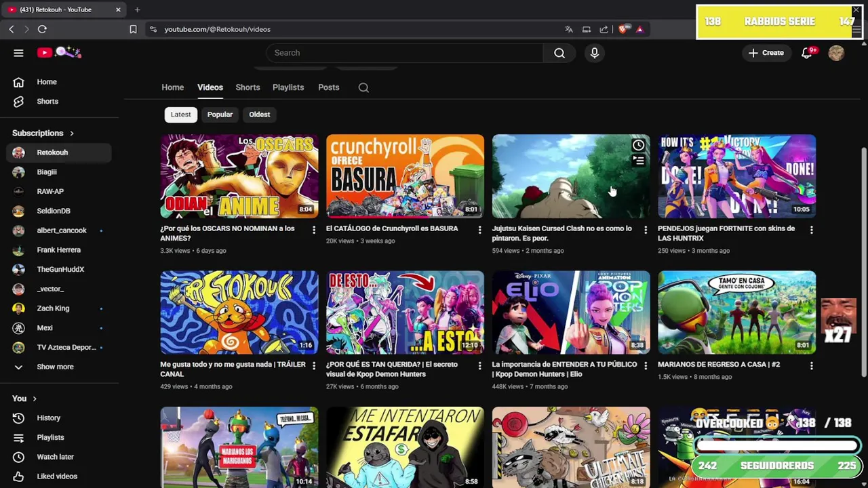The width and height of the screenshot is (868, 488).
Task: Click the Brave shields icon
Action: (623, 29)
